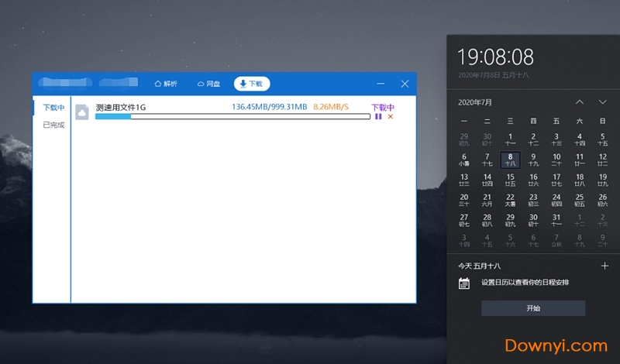Select July 15 in the calendar
620x364 pixels.
click(x=510, y=180)
